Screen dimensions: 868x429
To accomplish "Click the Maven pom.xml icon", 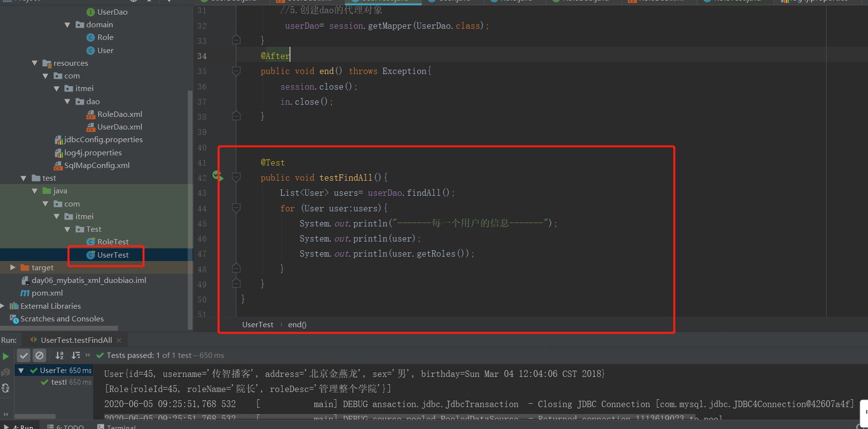I will click(x=25, y=293).
